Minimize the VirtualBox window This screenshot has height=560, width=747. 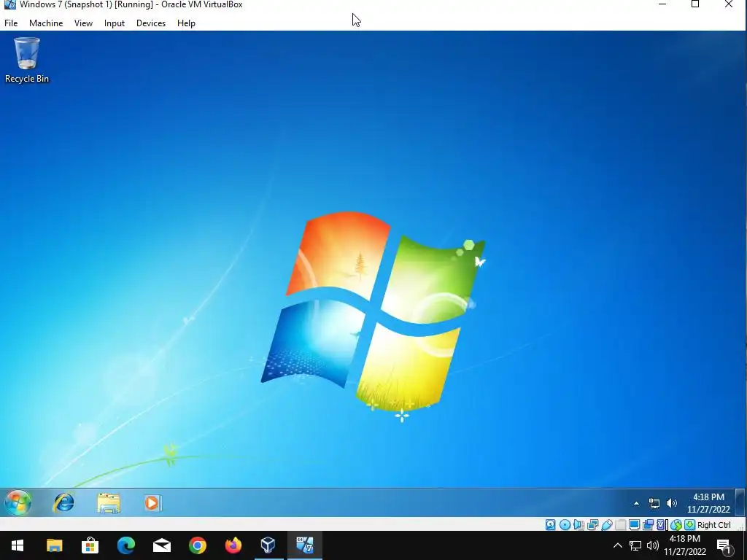[x=662, y=4]
